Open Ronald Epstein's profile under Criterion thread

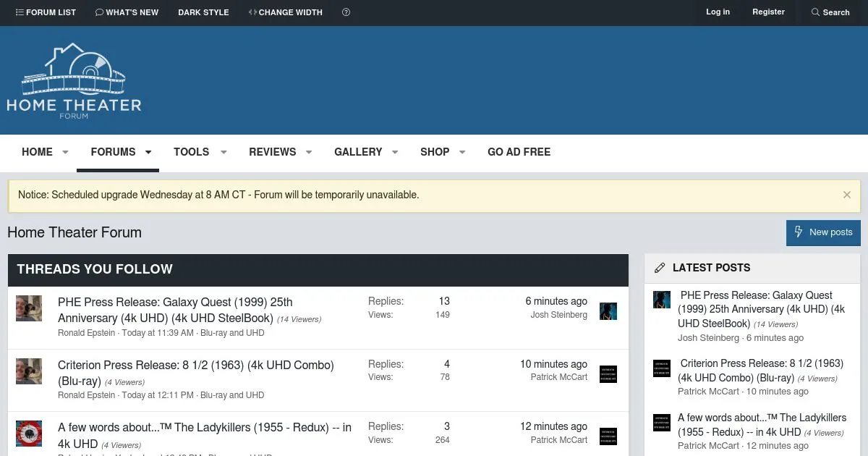coord(86,395)
